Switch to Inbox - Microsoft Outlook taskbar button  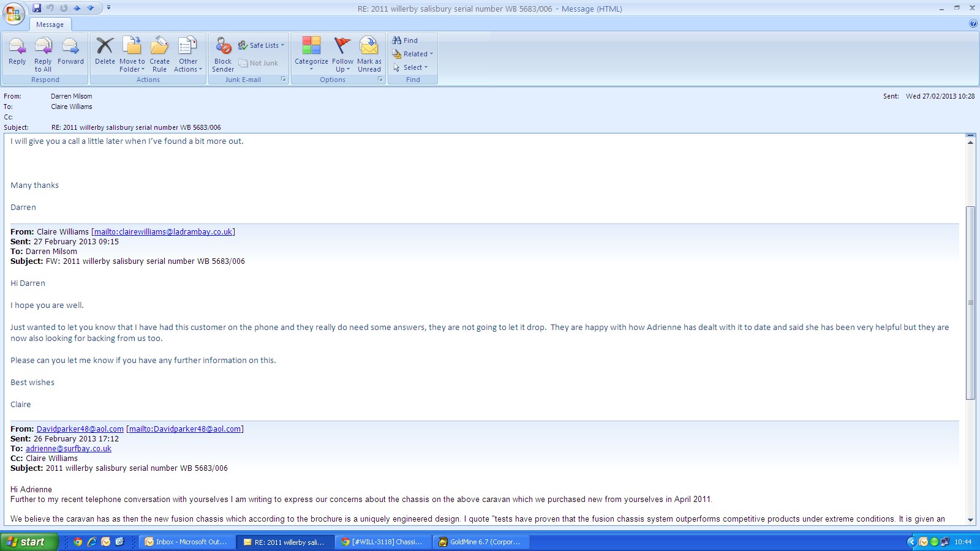186,542
